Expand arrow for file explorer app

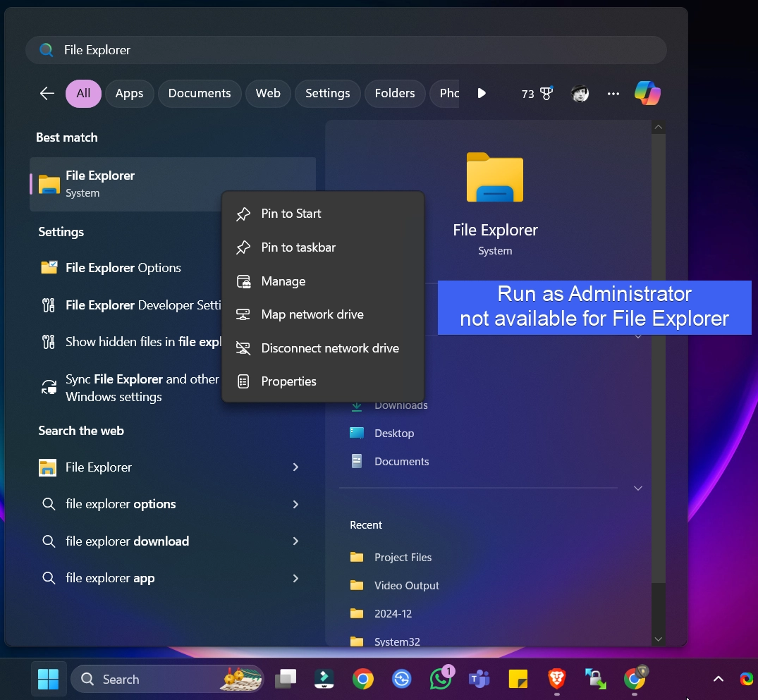(x=295, y=578)
